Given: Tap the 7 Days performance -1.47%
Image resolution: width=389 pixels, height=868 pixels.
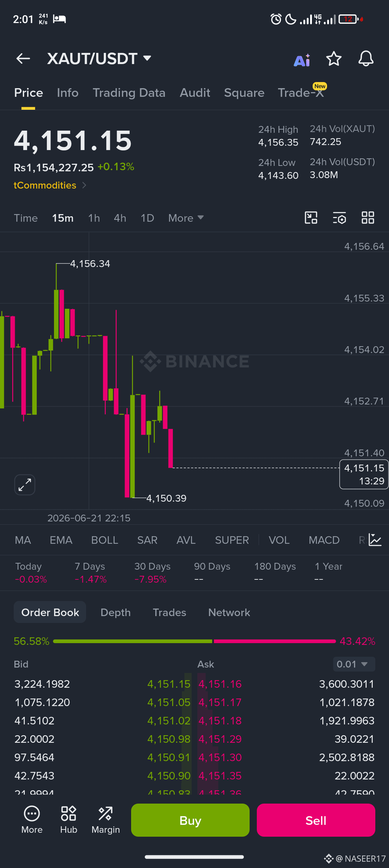Looking at the screenshot, I should [x=91, y=573].
